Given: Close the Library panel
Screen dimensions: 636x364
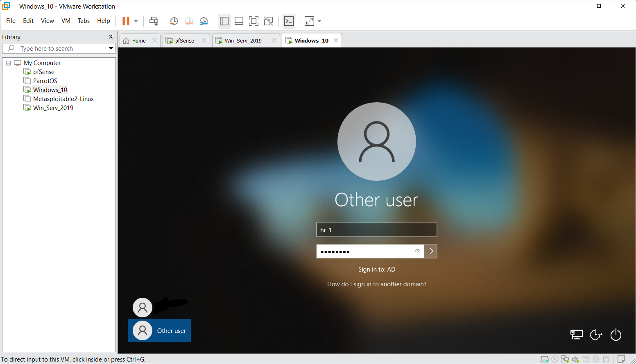Looking at the screenshot, I should [111, 37].
